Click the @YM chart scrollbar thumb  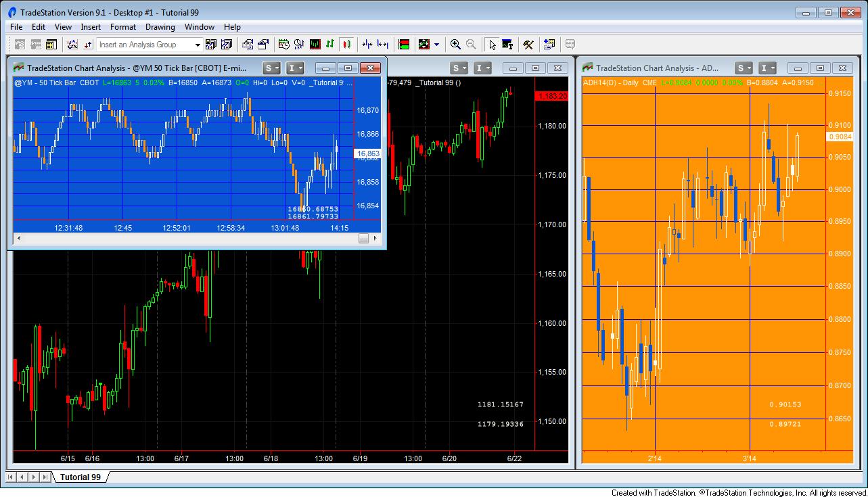pos(364,239)
